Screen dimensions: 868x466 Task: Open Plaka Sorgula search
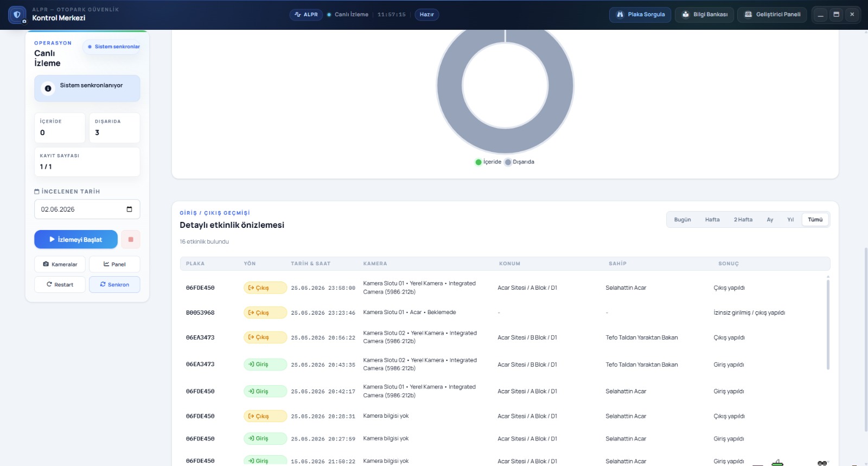tap(640, 15)
